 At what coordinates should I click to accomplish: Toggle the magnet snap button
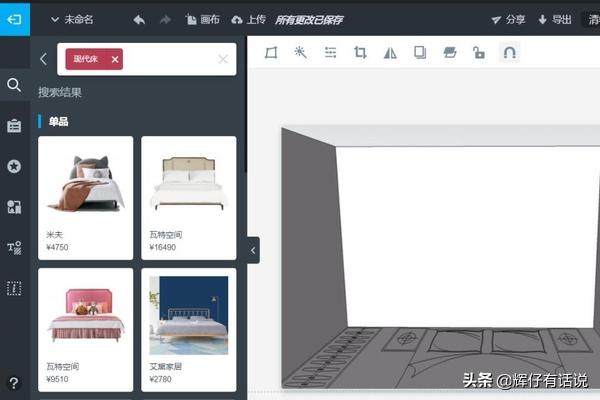(509, 53)
